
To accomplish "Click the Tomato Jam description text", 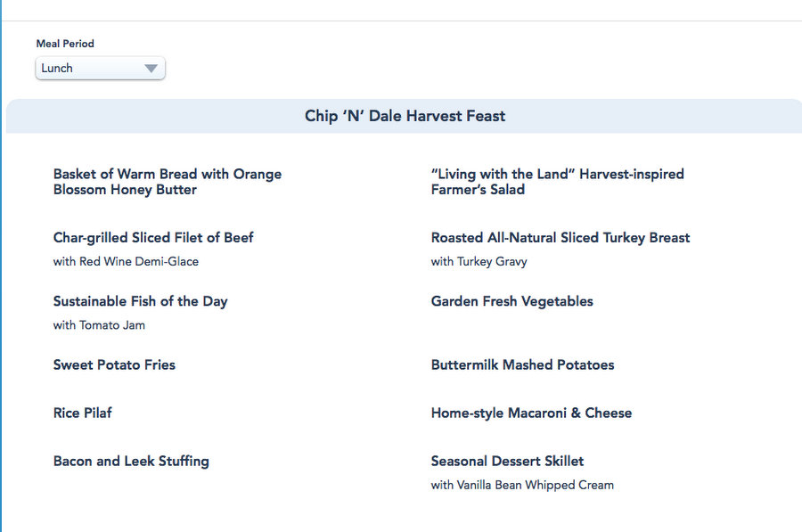I will point(99,325).
